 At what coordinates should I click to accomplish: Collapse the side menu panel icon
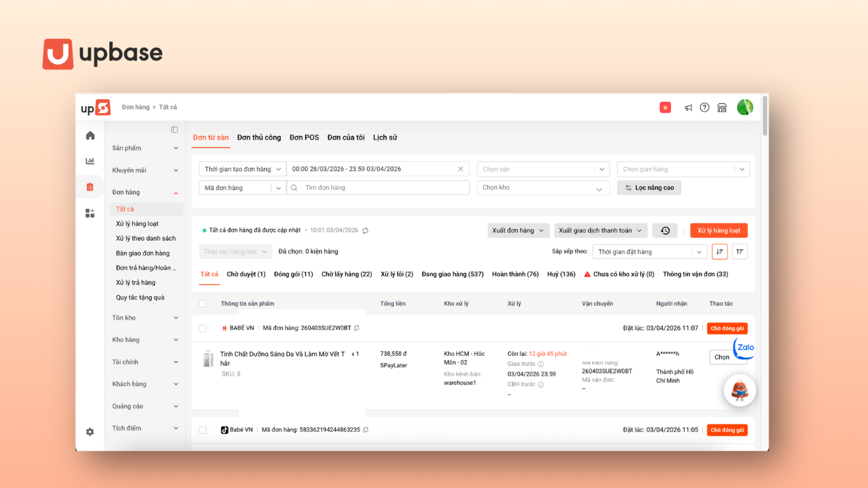(175, 130)
